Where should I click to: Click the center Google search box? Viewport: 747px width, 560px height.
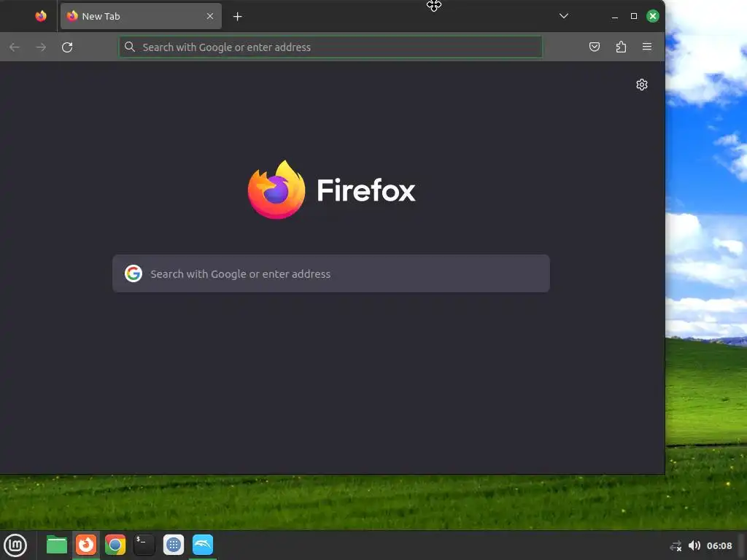coord(331,273)
